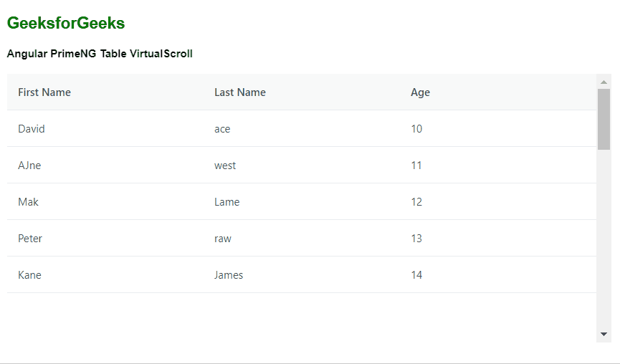620x364 pixels.
Task: Select the age value 13
Action: pos(416,239)
